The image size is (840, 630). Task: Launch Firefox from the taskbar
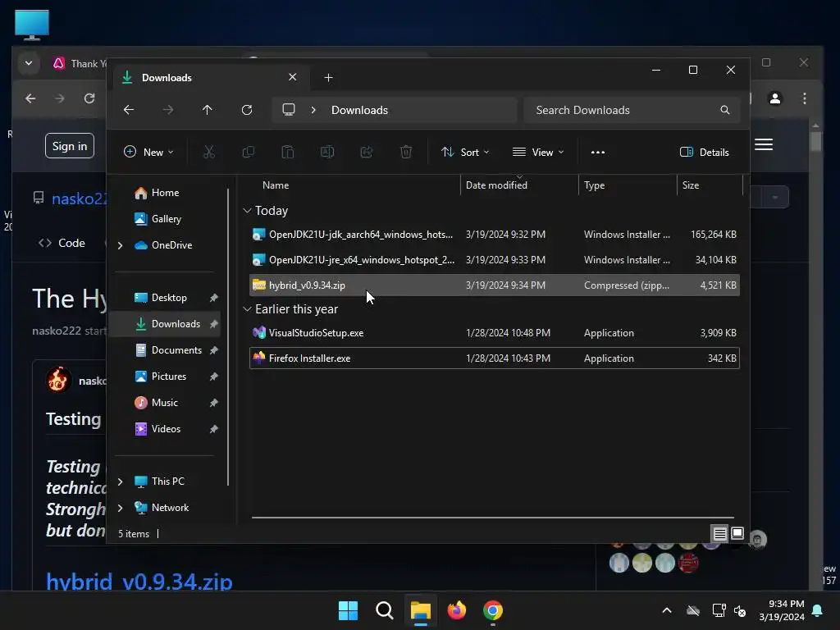[456, 610]
